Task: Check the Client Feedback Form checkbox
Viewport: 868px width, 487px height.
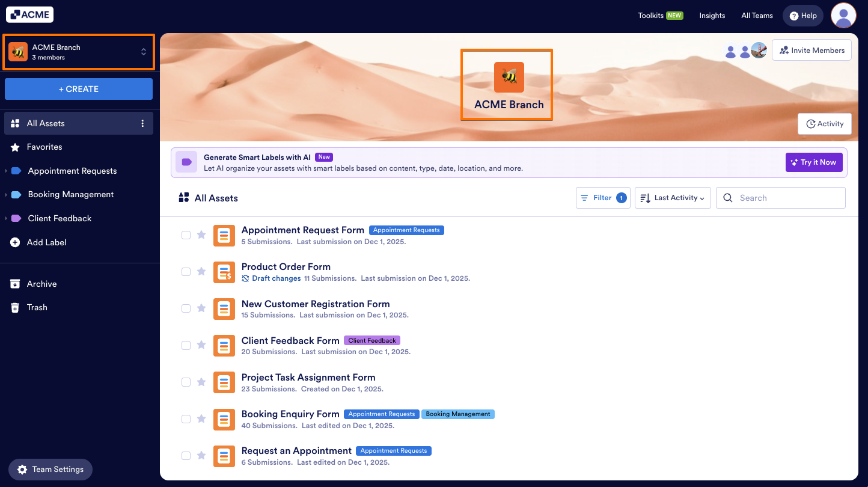Action: point(186,345)
